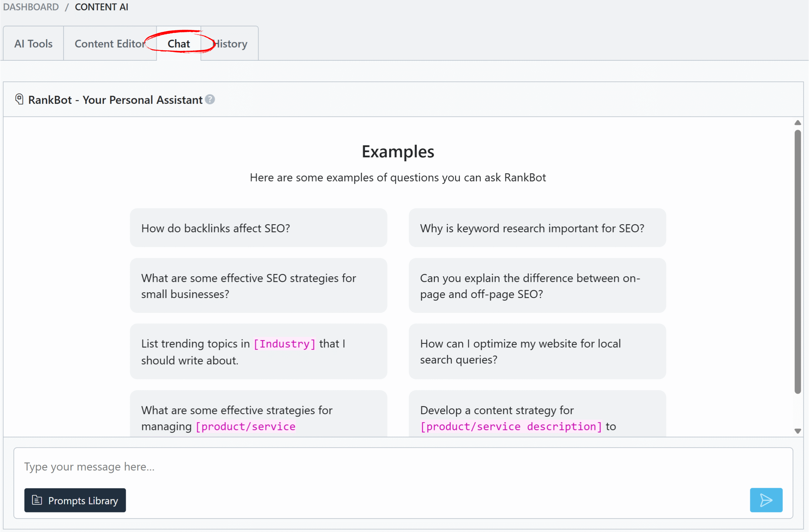Click 'RankBot - Your Personal Assistant' title
Viewport: 809px width, 532px height.
point(115,100)
